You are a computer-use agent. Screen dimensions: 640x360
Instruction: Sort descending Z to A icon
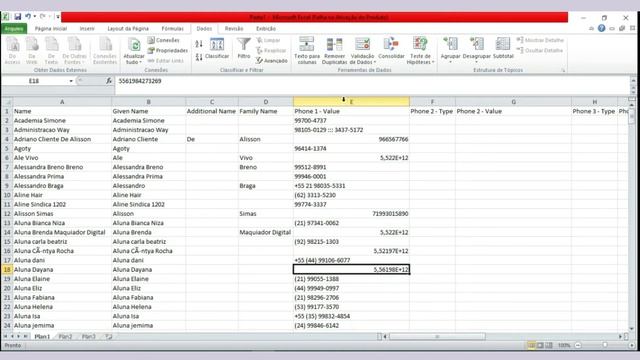(199, 57)
